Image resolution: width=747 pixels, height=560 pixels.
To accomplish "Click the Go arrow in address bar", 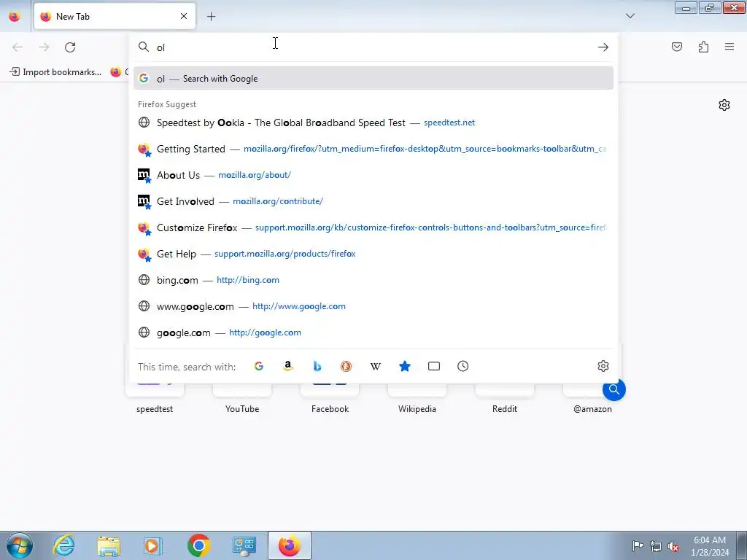I will click(603, 47).
